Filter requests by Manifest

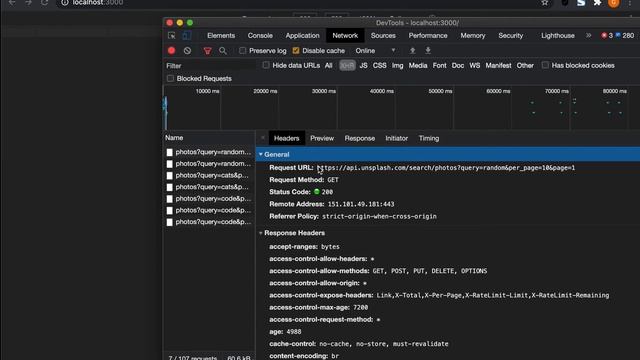(498, 65)
